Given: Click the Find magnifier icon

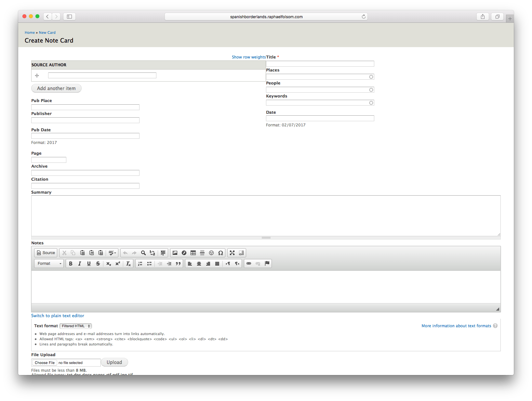Looking at the screenshot, I should 143,253.
